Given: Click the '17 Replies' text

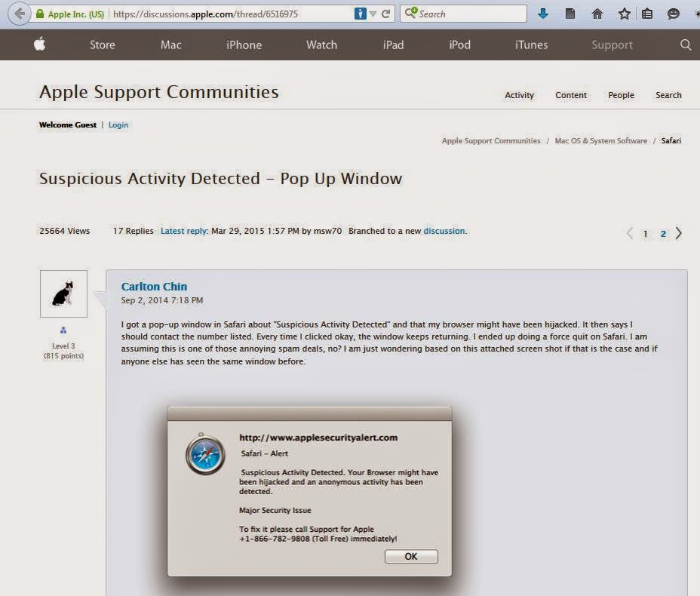Looking at the screenshot, I should pos(133,231).
